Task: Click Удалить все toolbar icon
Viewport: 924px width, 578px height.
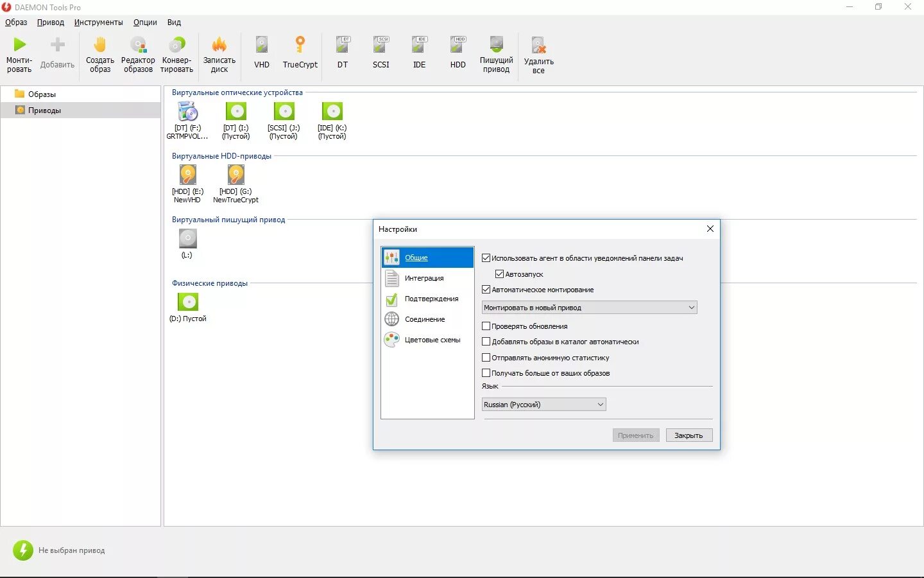Action: pos(539,45)
